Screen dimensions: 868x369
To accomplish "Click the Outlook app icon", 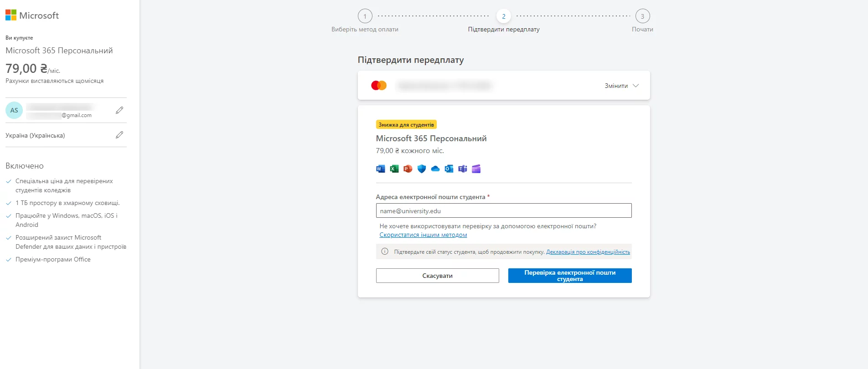I will pyautogui.click(x=449, y=169).
